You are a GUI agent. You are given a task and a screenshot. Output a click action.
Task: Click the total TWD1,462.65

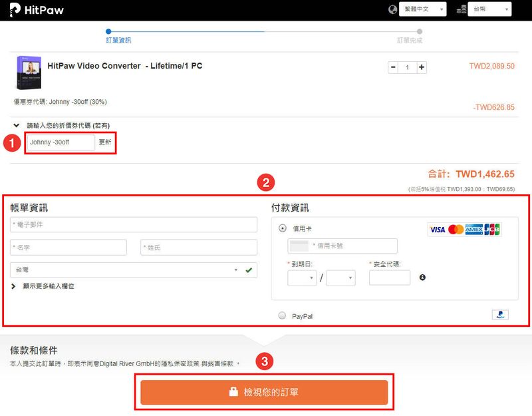485,174
